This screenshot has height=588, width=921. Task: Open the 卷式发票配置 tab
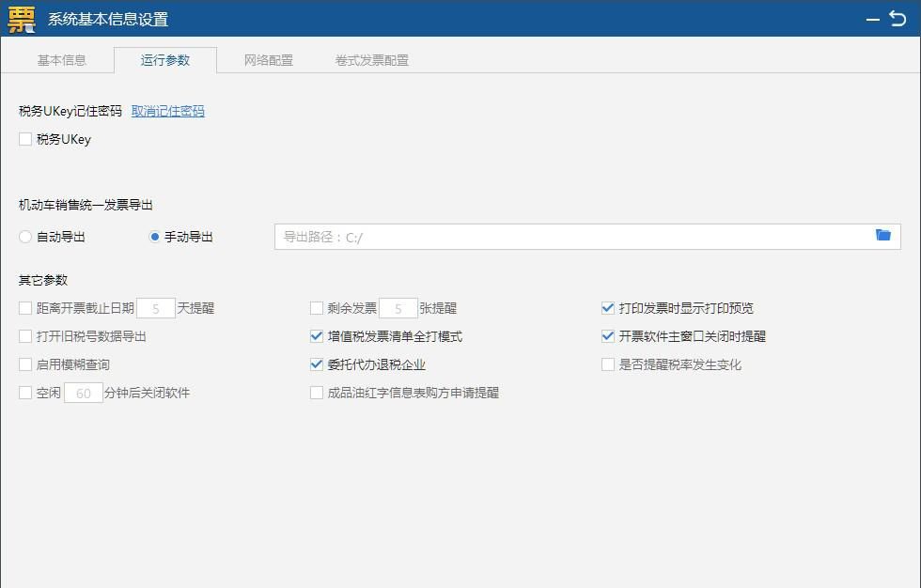(x=367, y=59)
